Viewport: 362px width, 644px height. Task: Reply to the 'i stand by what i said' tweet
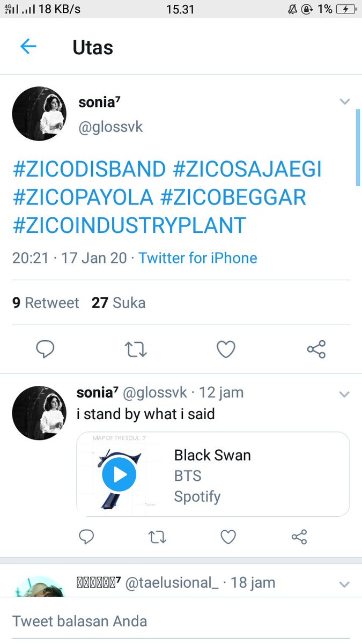point(86,537)
